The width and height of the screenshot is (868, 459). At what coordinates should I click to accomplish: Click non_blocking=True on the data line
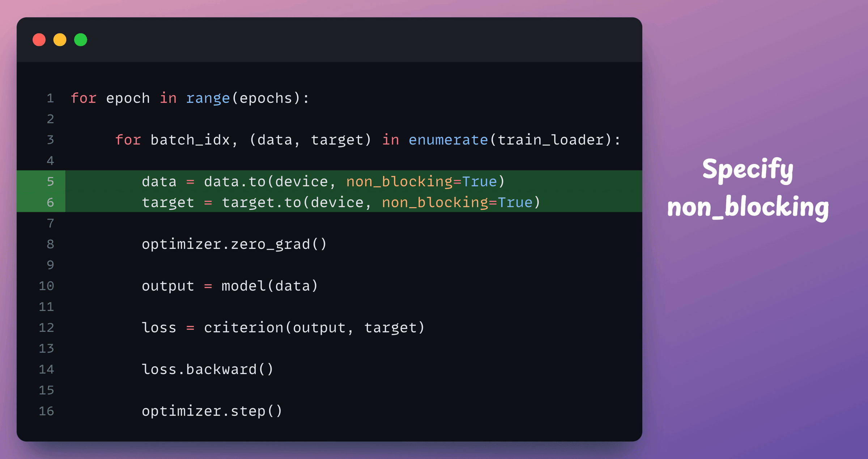421,182
